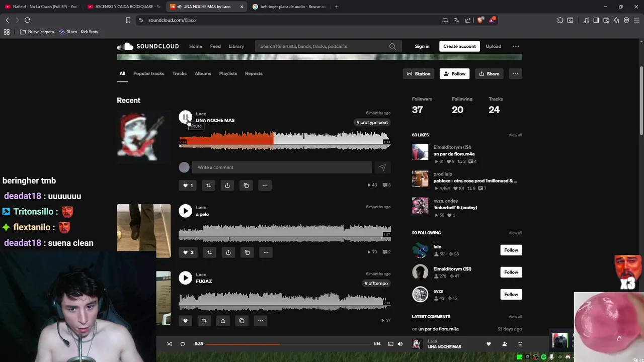Open the cro type beat tag

pyautogui.click(x=372, y=122)
